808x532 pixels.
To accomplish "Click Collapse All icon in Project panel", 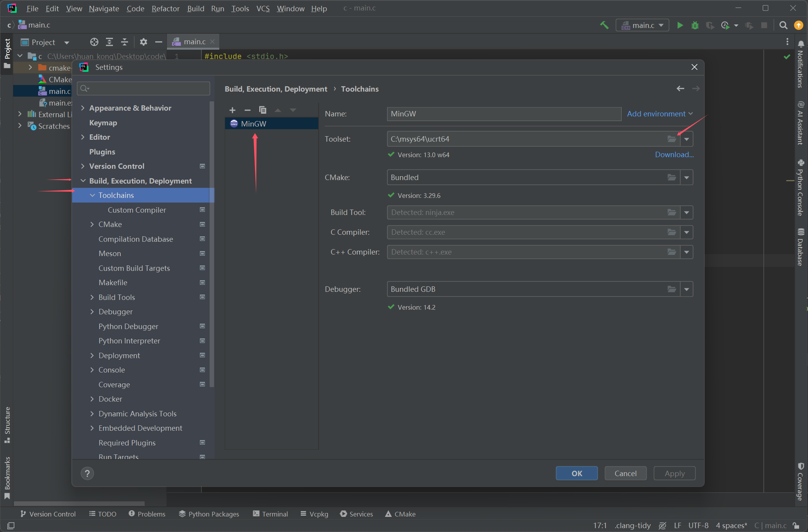I will click(125, 42).
